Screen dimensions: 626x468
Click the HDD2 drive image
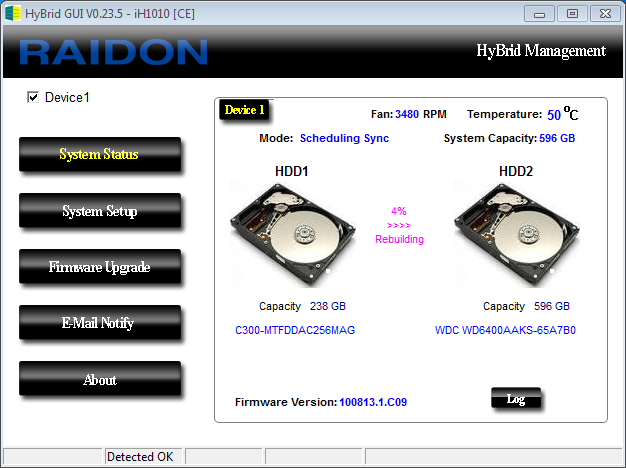click(x=517, y=234)
